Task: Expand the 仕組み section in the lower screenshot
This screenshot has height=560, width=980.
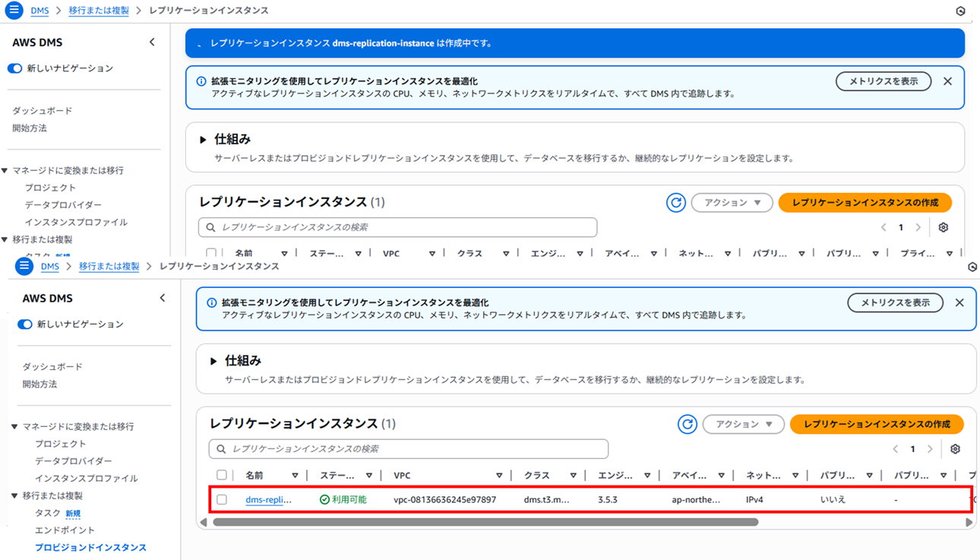Action: 213,361
